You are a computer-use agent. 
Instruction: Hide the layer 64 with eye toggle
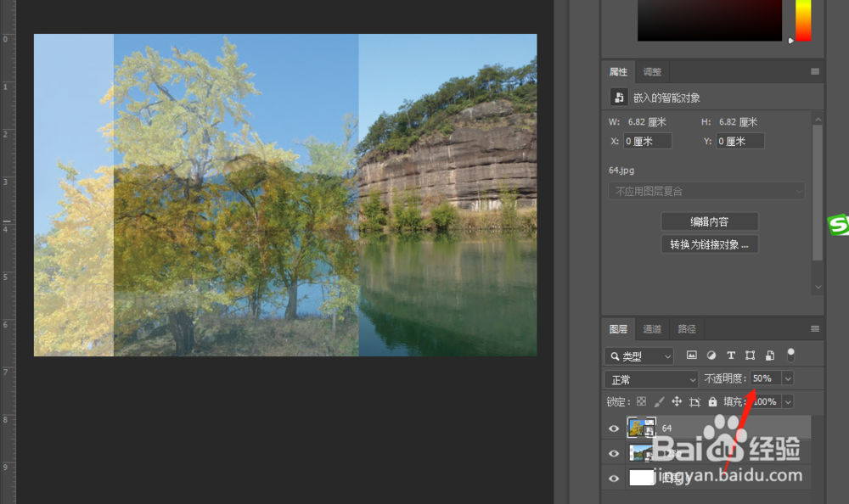613,428
